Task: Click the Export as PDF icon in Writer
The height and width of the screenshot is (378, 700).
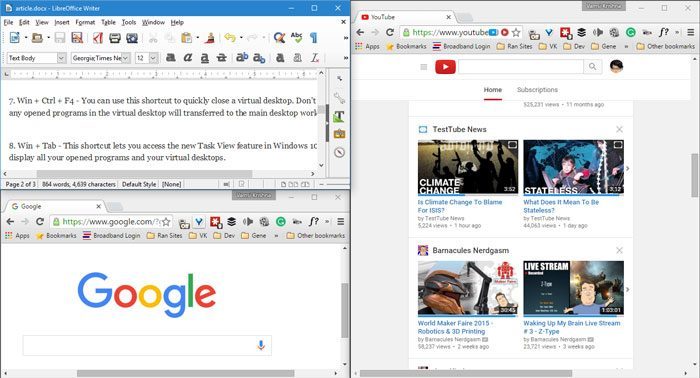Action: 98,38
